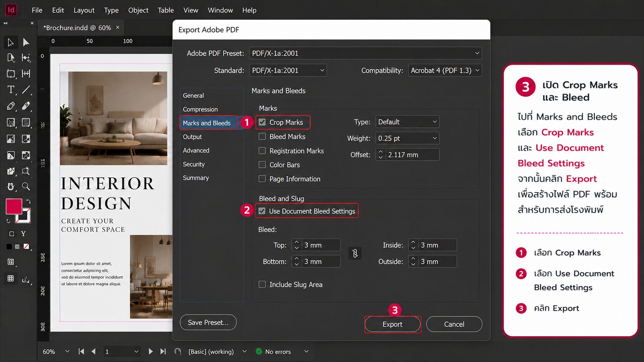
Task: Click the Cancel button
Action: click(454, 324)
